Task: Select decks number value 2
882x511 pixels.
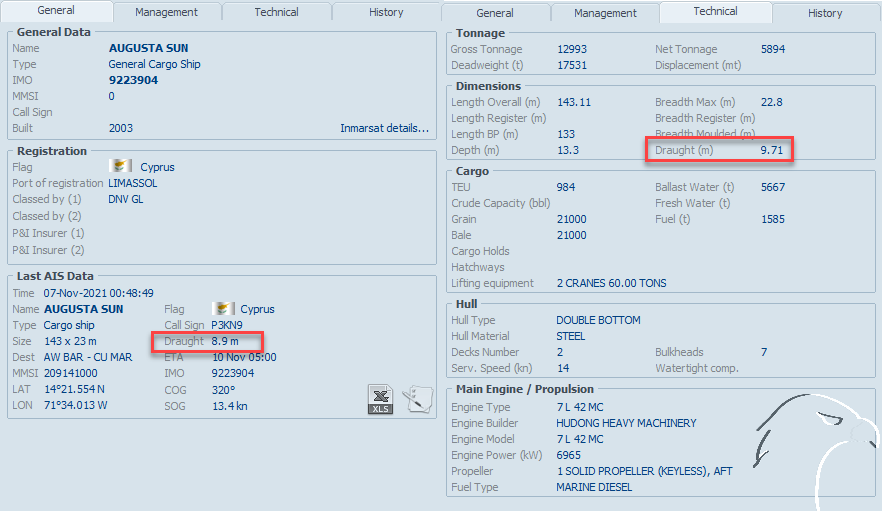Action: [560, 352]
